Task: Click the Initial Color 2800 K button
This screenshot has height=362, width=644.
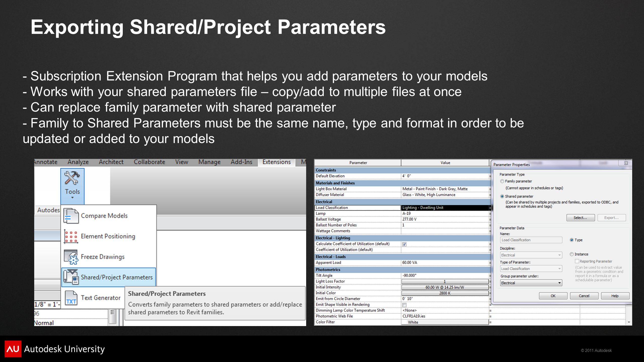Action: point(445,293)
